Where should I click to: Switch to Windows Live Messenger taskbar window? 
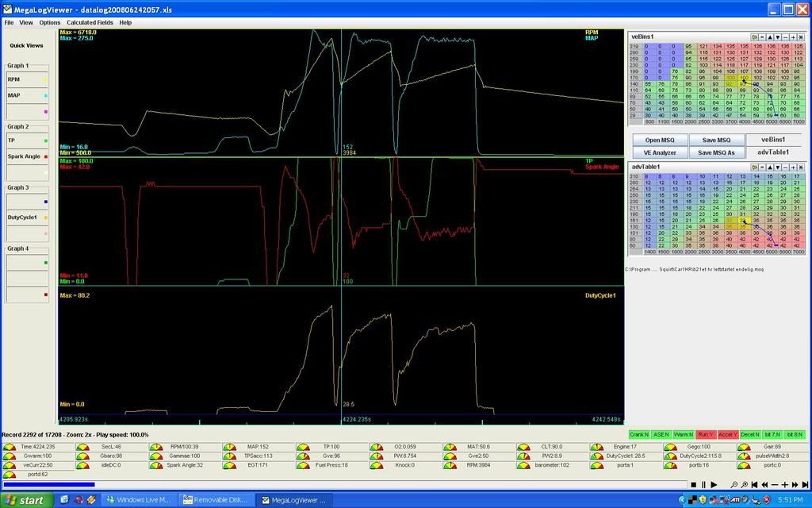point(139,500)
